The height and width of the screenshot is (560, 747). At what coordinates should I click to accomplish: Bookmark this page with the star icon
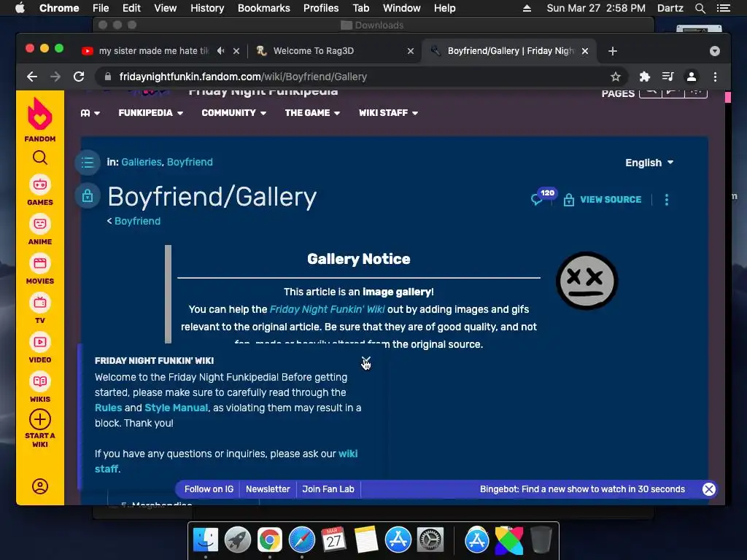pyautogui.click(x=616, y=77)
